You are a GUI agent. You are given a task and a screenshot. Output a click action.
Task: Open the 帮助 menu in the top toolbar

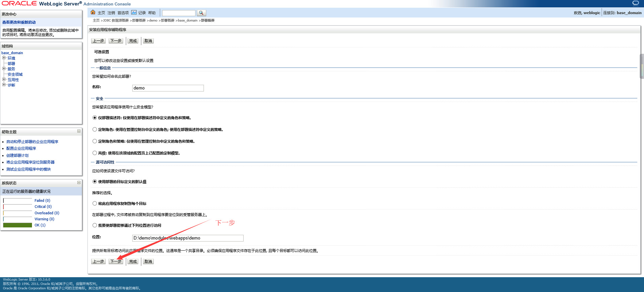152,13
